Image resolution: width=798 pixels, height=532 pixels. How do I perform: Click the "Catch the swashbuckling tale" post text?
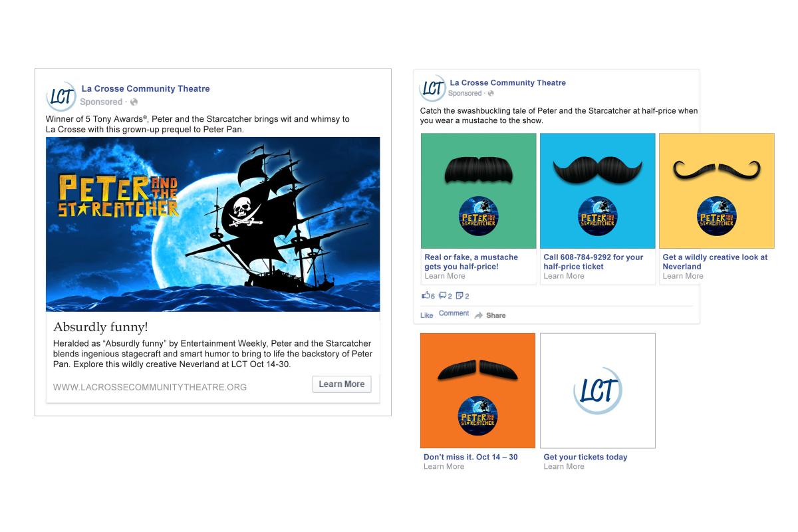pos(559,116)
